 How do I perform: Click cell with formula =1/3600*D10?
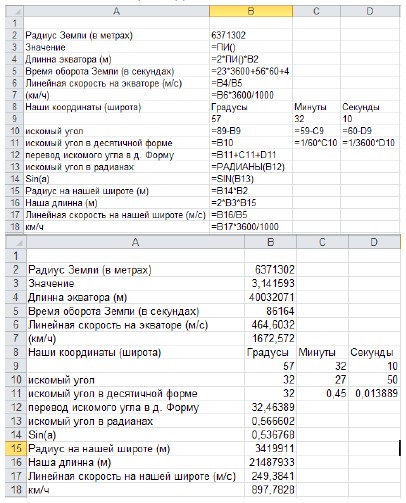coord(370,143)
